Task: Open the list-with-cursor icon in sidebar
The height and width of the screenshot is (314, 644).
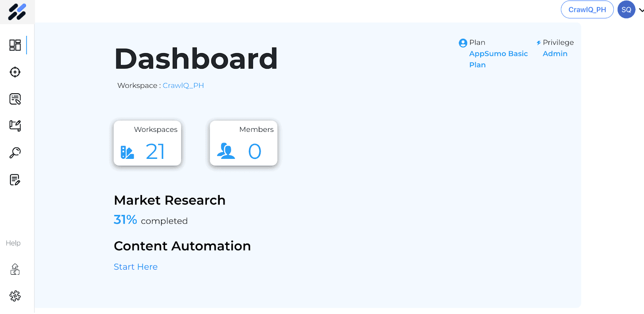Action: 15,99
